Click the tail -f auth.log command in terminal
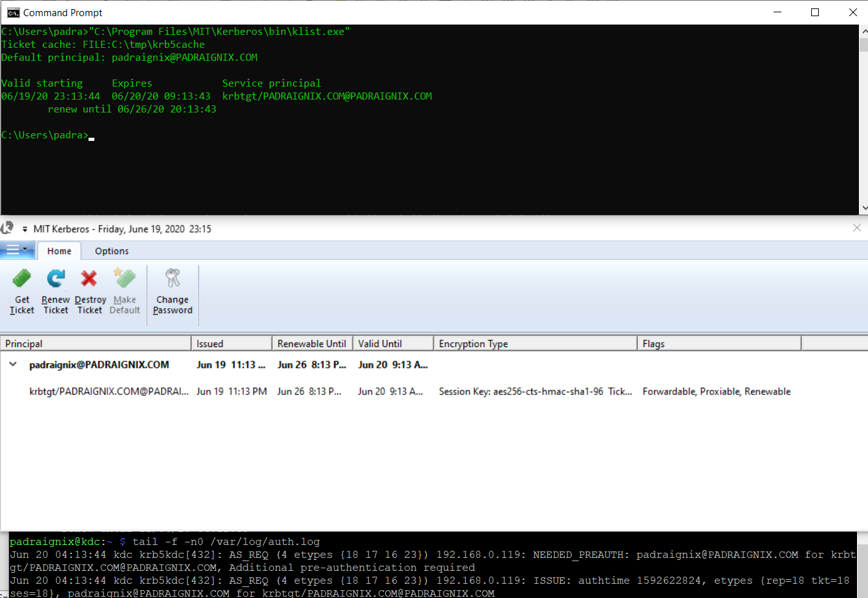This screenshot has width=868, height=598. (226, 542)
